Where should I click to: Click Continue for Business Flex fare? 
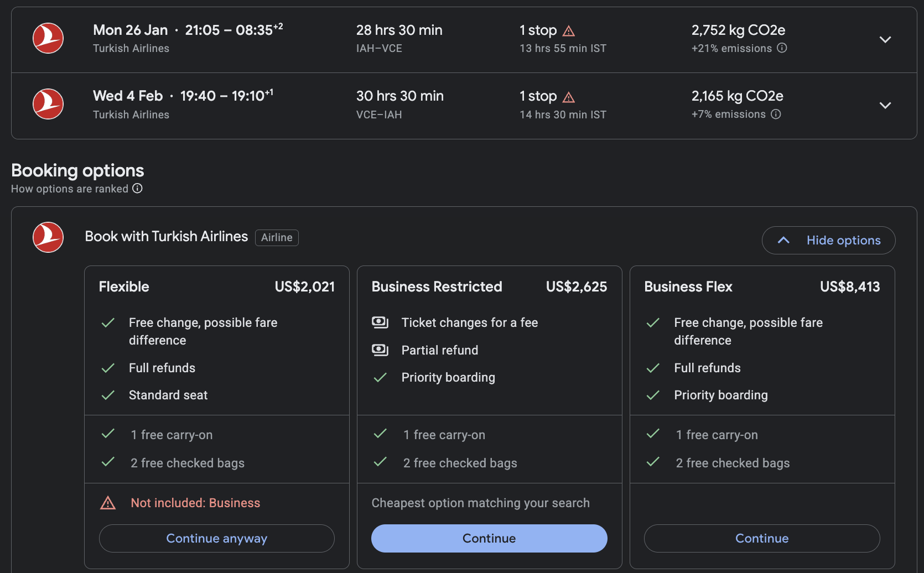click(762, 538)
